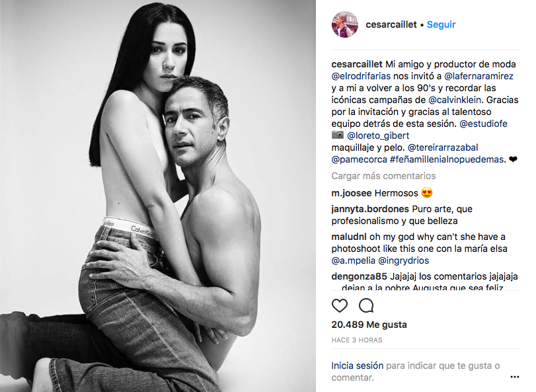This screenshot has width=536, height=392.
Task: Click the black and white post photo
Action: 158,196
